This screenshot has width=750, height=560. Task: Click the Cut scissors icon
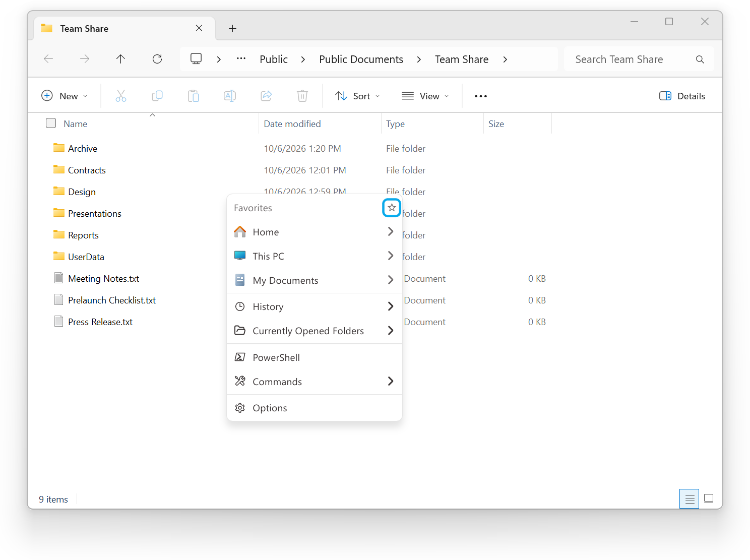click(x=121, y=96)
